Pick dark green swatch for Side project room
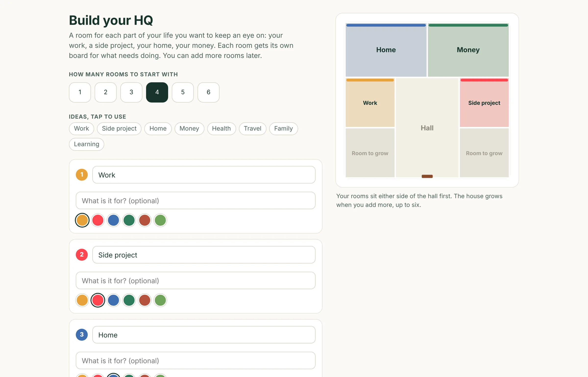The width and height of the screenshot is (588, 377). pyautogui.click(x=129, y=300)
